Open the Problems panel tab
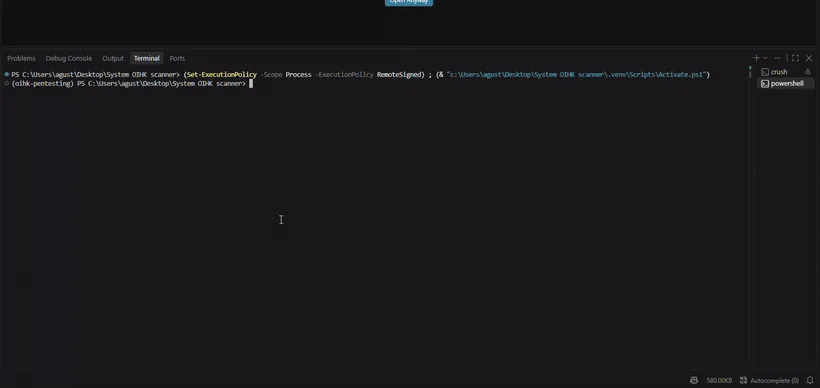 [x=21, y=58]
